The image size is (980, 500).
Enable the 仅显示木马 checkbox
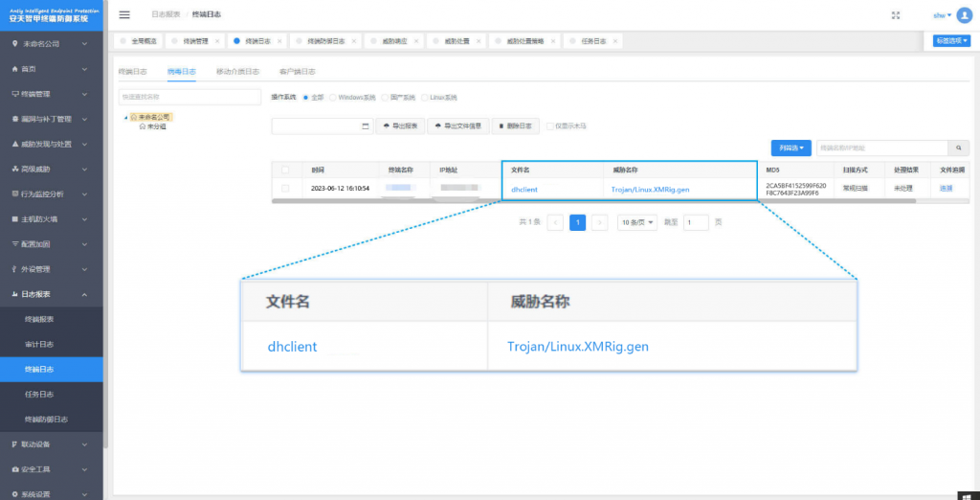pyautogui.click(x=550, y=125)
